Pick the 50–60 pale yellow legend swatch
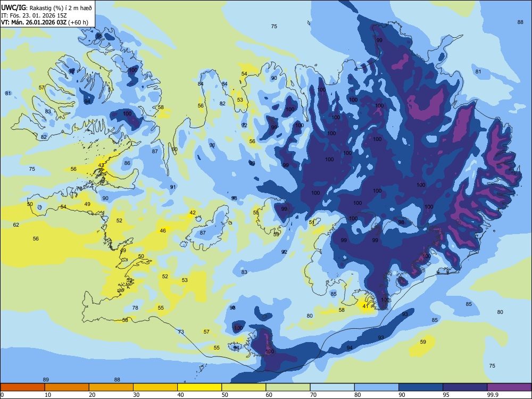The height and width of the screenshot is (399, 532). [244, 387]
